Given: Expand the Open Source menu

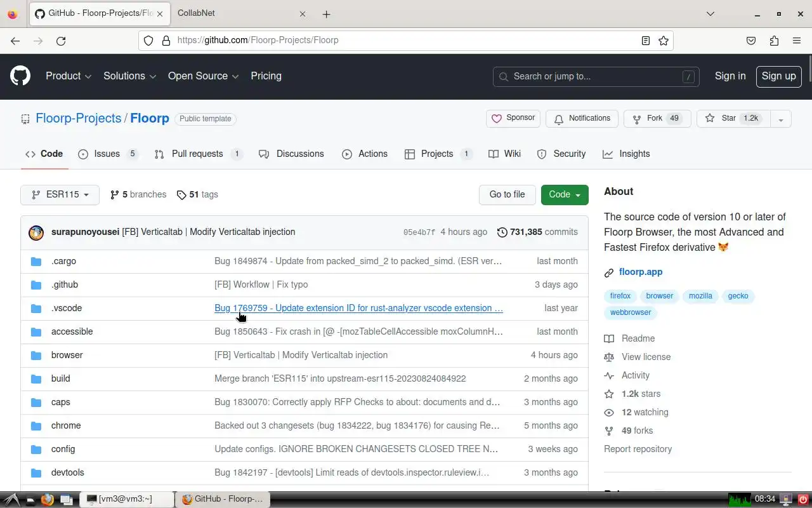Looking at the screenshot, I should (x=203, y=76).
